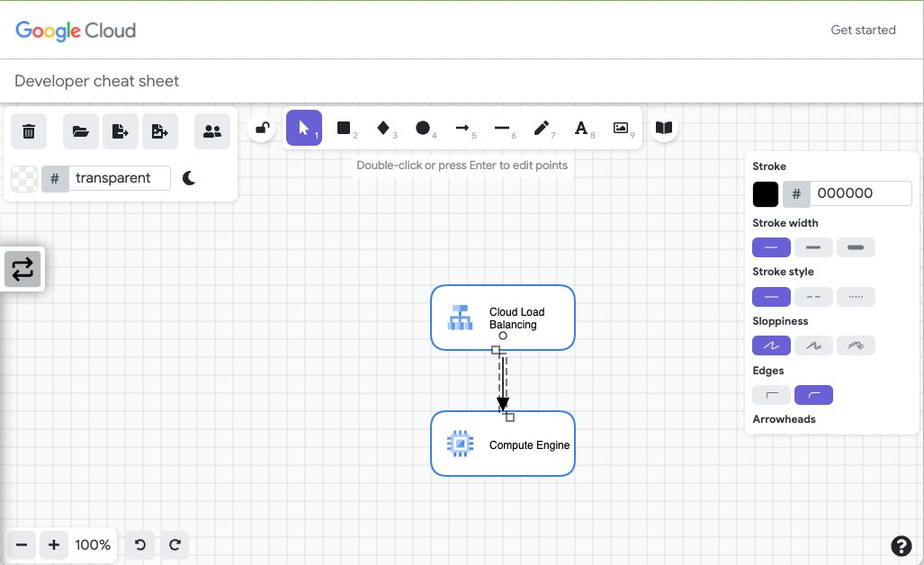Click the trash can clear canvas icon

(x=28, y=131)
